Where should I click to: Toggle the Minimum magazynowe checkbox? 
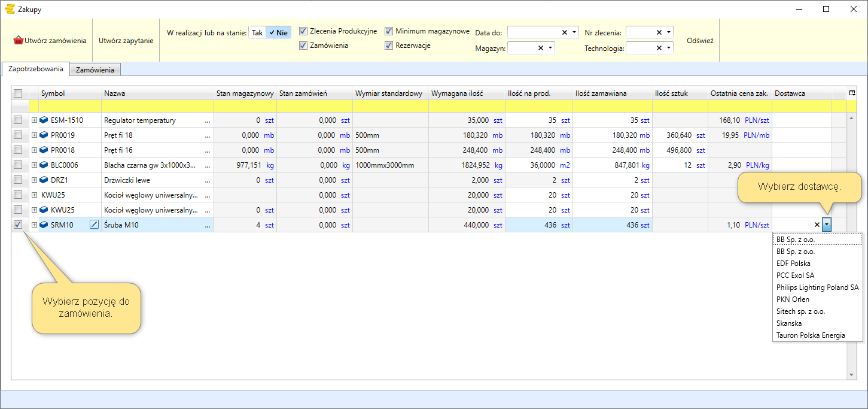(x=389, y=31)
